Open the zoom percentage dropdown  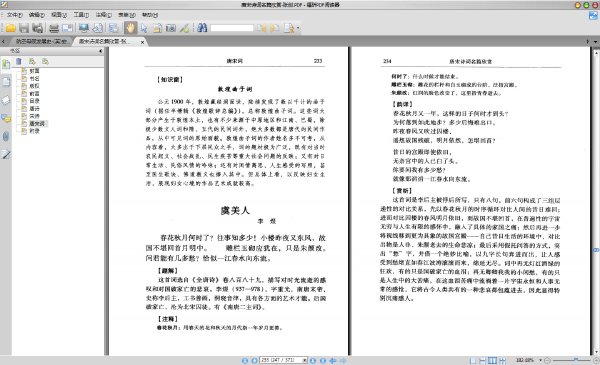tap(540, 360)
